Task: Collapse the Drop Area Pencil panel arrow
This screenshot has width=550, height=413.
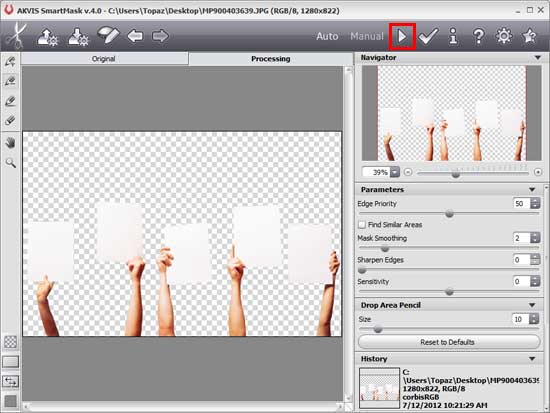Action: pos(532,305)
